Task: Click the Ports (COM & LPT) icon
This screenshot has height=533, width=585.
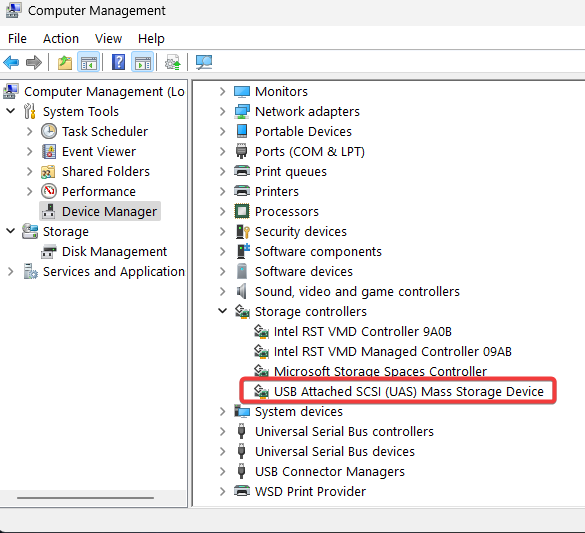Action: coord(242,151)
